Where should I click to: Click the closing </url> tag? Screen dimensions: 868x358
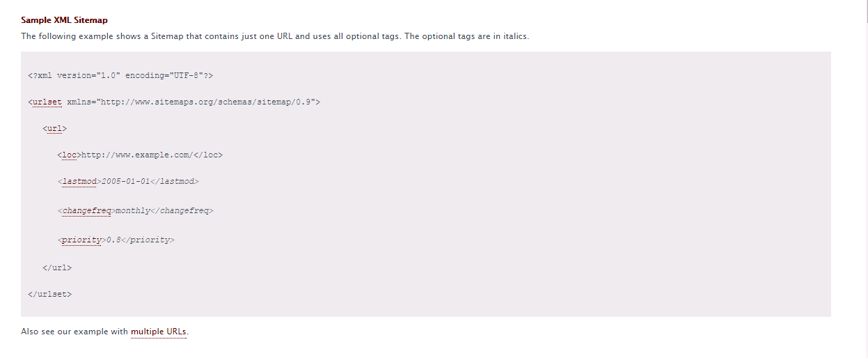(57, 267)
